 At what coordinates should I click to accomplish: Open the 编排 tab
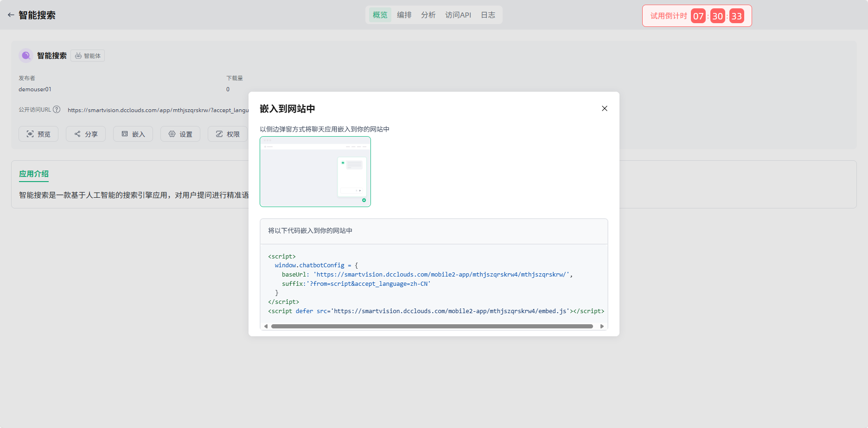pyautogui.click(x=404, y=15)
